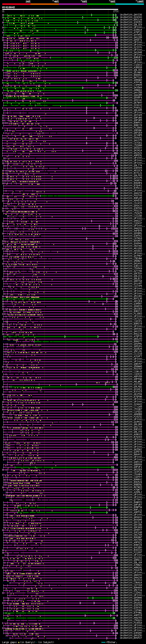Select the UniRef100_A9P9Z1 label
The width and height of the screenshot is (146, 644).
131,542
